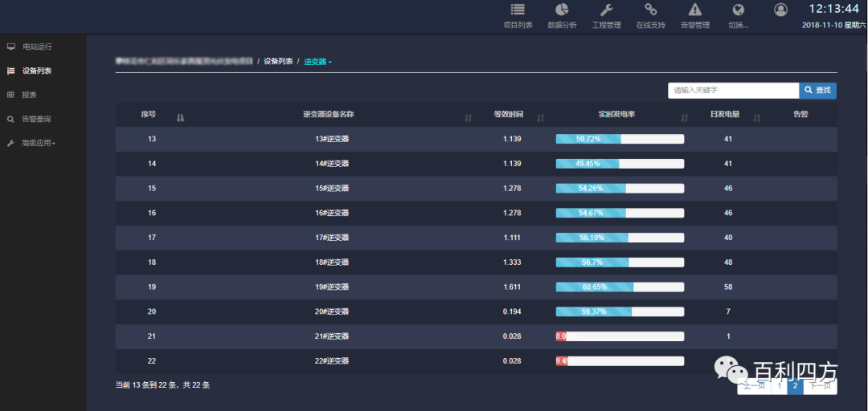Open 报表 from the sidebar
This screenshot has height=411, width=868.
pyautogui.click(x=29, y=95)
